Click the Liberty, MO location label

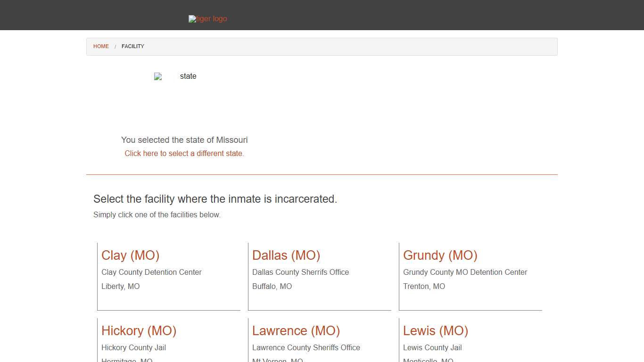click(120, 286)
